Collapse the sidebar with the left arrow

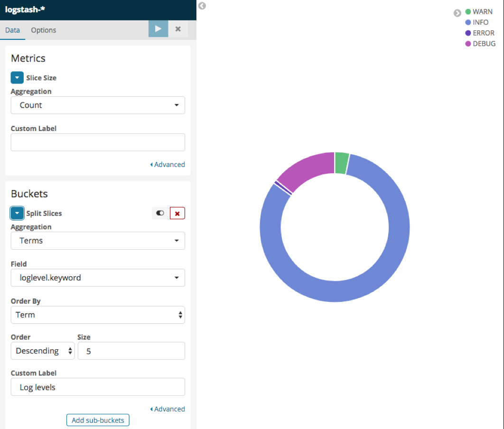202,6
